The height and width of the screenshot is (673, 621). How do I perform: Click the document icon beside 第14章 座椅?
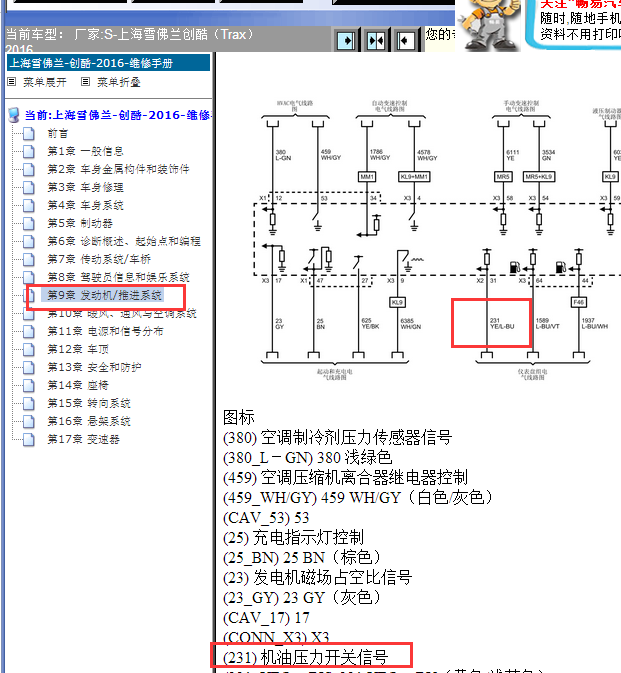29,385
